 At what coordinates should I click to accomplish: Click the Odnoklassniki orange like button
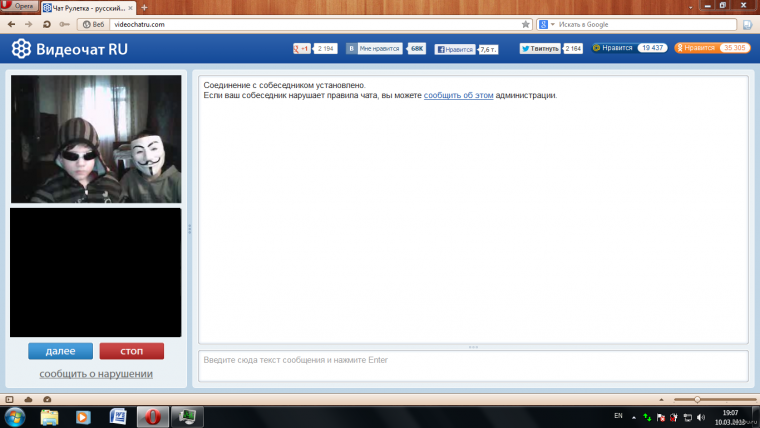[696, 47]
